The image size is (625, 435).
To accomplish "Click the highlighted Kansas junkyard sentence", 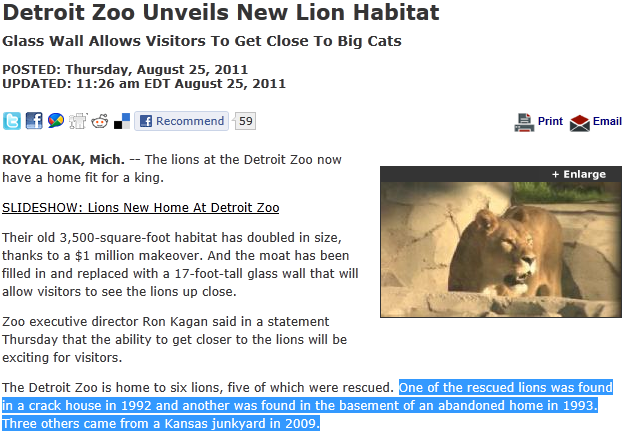I will coord(161,423).
